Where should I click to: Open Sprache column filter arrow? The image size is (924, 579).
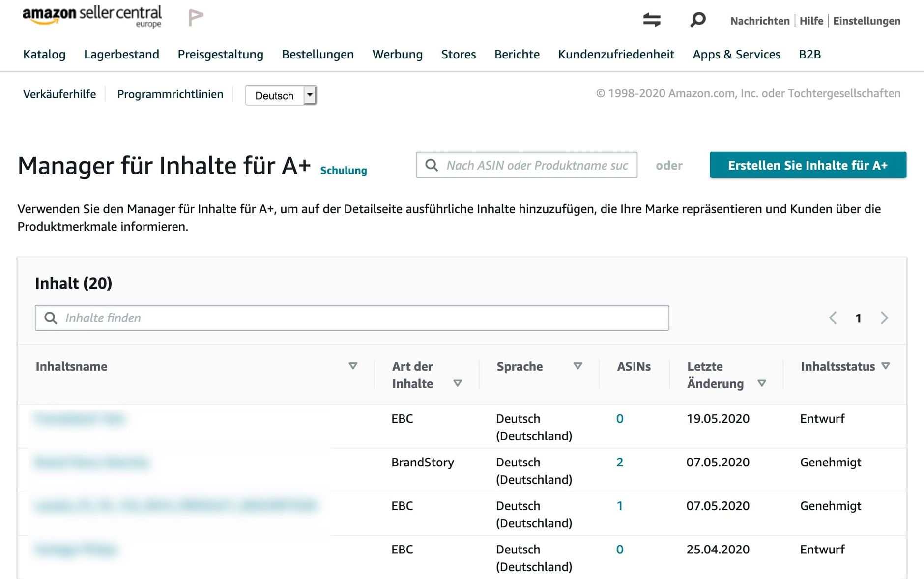click(x=578, y=366)
